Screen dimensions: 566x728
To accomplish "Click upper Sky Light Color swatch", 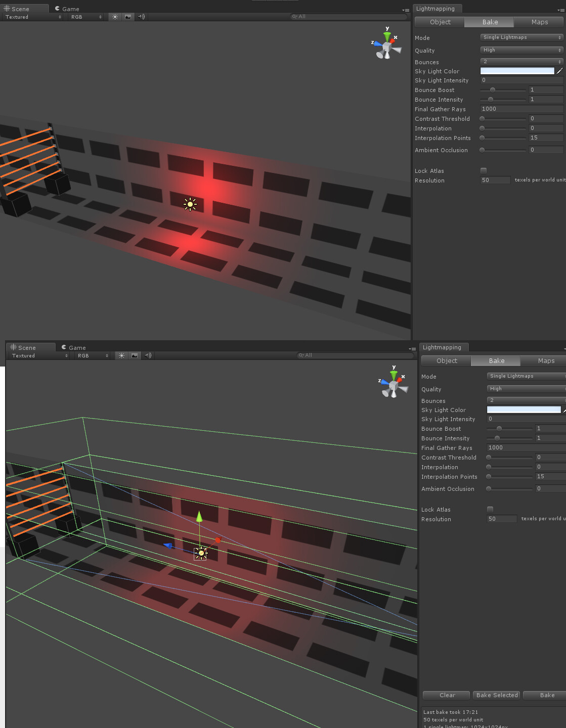I will [517, 71].
